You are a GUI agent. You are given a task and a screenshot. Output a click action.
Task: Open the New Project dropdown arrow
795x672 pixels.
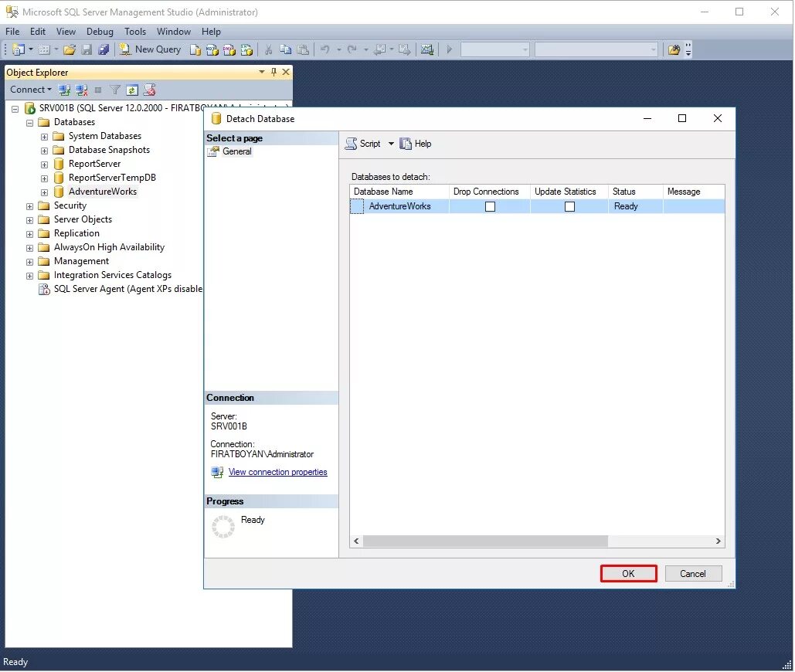coord(31,49)
